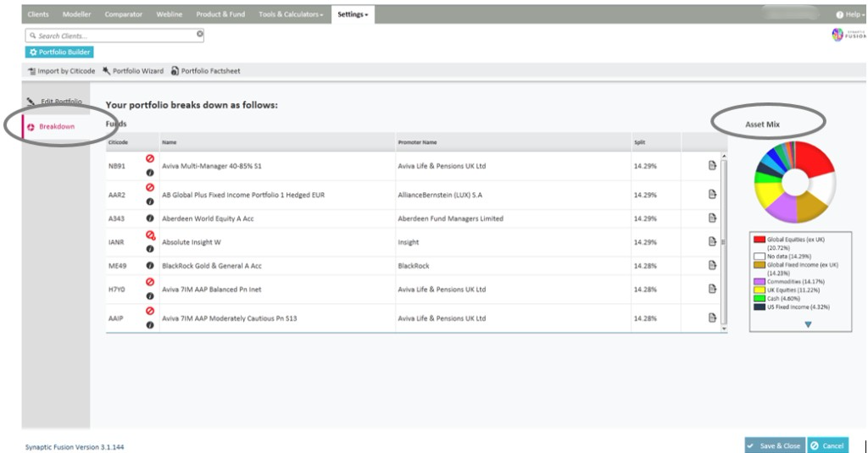Click the Absolute Insight W fund name
This screenshot has height=453, width=868.
coord(191,242)
